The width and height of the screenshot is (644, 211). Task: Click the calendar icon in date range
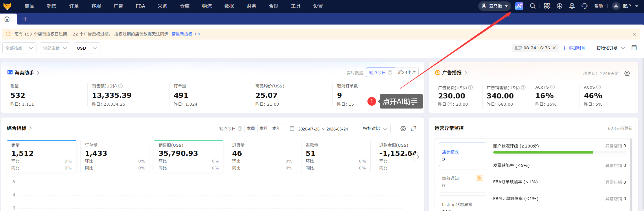click(x=292, y=128)
